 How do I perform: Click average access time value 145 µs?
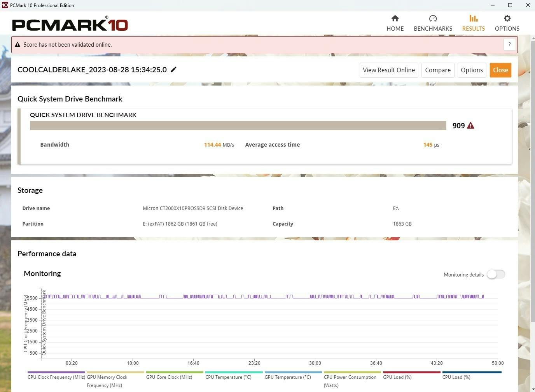[x=431, y=145]
